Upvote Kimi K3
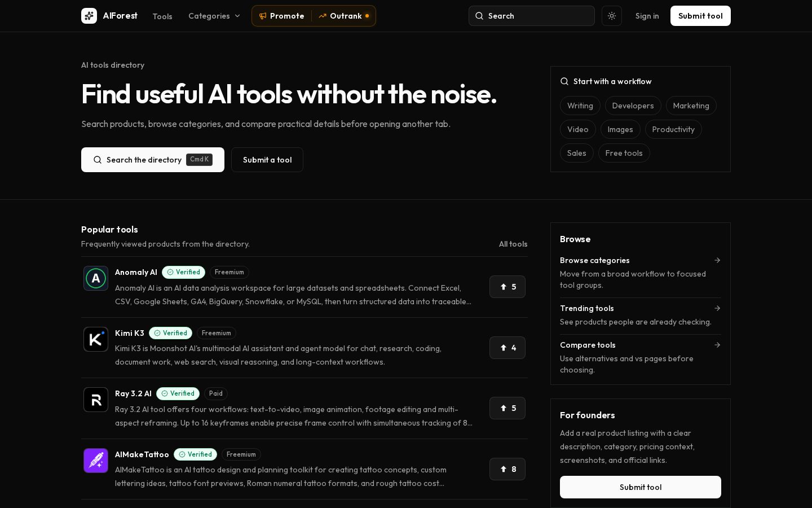812x508 pixels. (507, 348)
